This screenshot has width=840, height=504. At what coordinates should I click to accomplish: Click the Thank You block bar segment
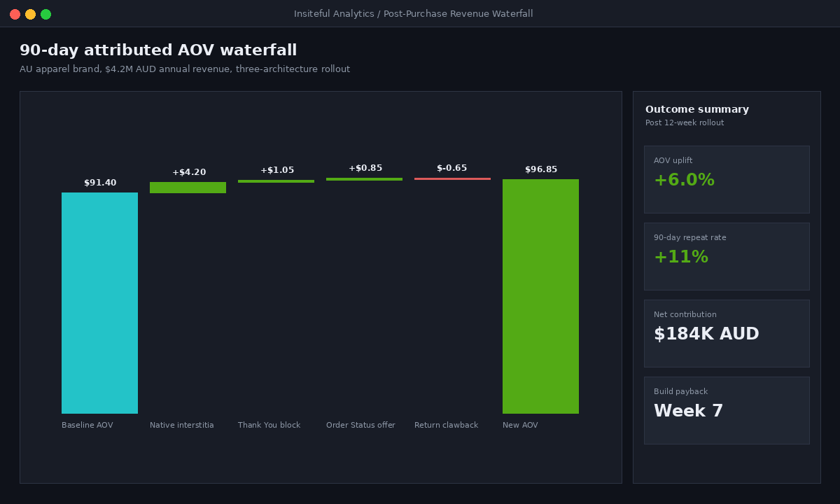(276, 181)
